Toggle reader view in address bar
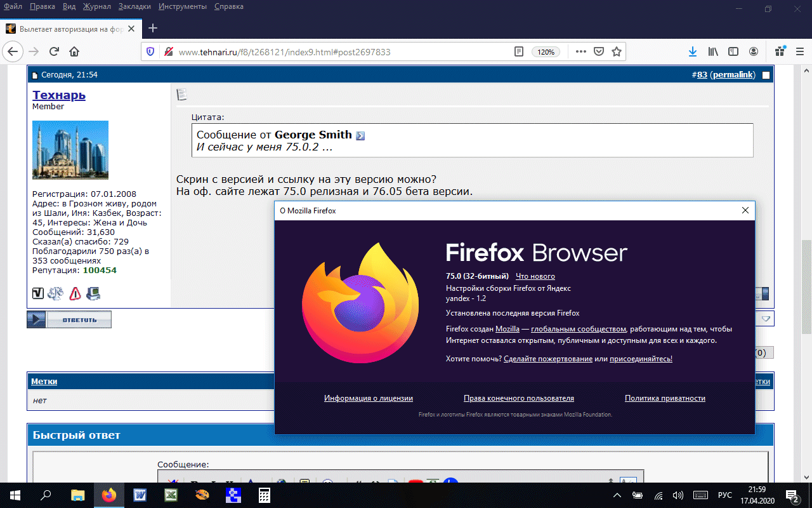The image size is (812, 508). pyautogui.click(x=518, y=51)
